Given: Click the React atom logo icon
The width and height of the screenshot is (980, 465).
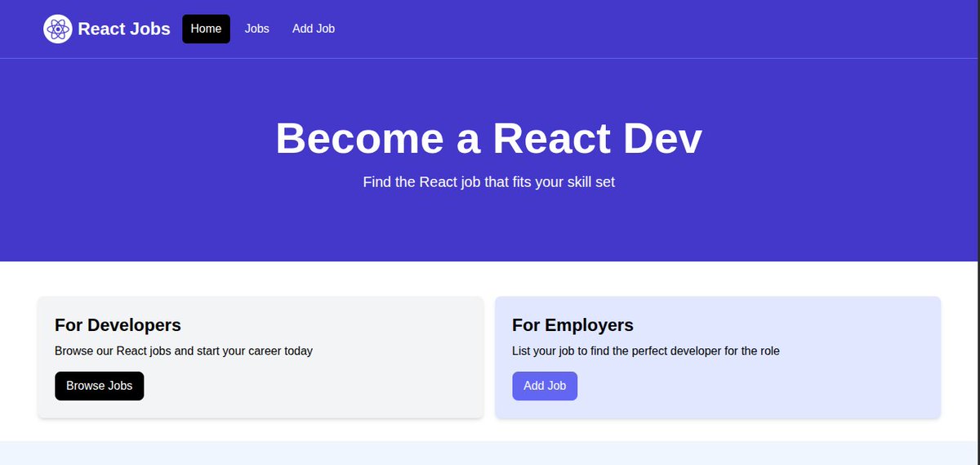Looking at the screenshot, I should tap(58, 29).
